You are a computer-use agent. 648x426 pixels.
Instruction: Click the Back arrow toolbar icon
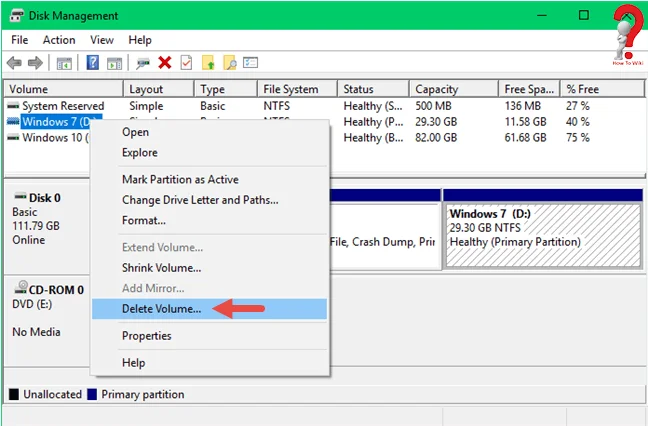click(14, 63)
